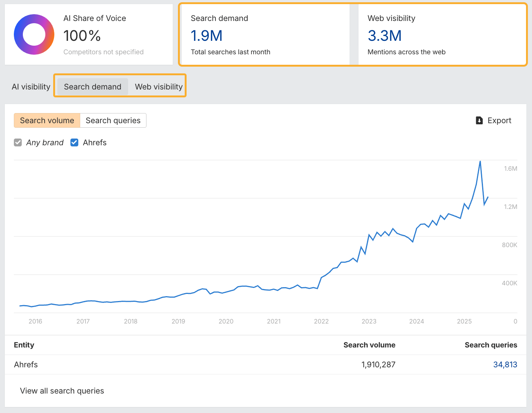532x413 pixels.
Task: Open the 34,813 search queries link
Action: (505, 365)
